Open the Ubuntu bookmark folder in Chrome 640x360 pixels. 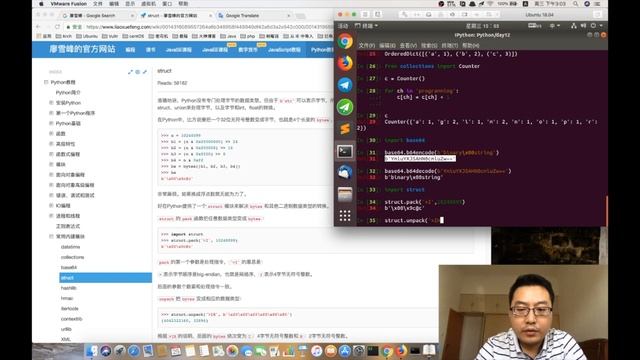pos(87,36)
